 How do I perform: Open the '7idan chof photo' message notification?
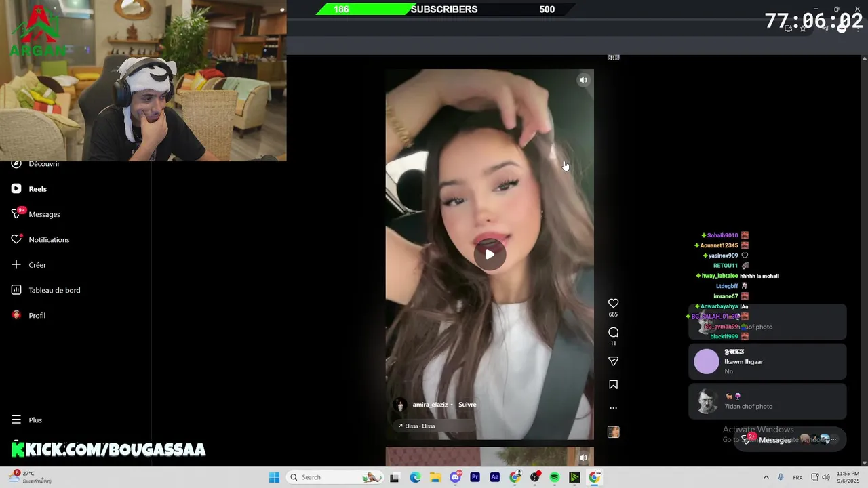tap(768, 401)
